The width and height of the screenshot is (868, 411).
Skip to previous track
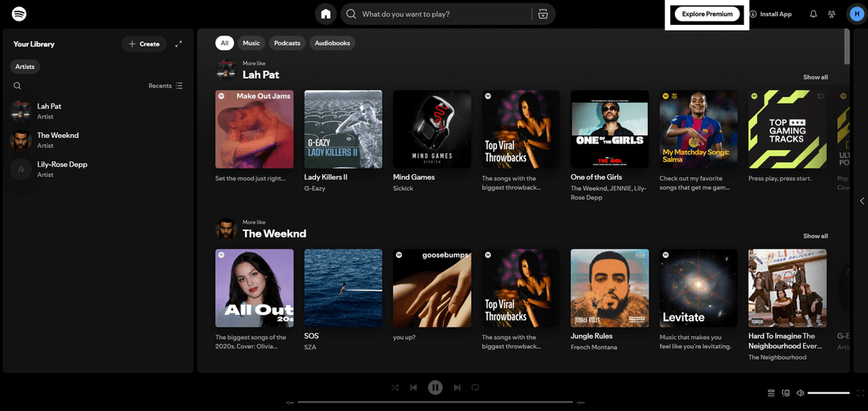click(x=414, y=388)
